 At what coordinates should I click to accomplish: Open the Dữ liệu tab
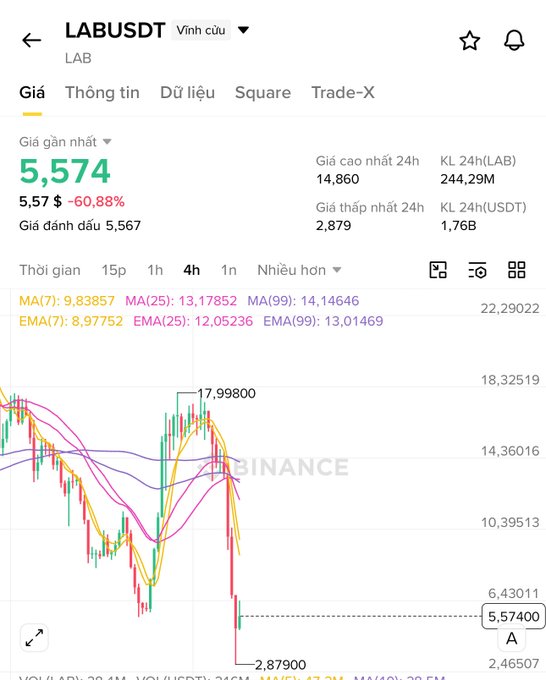pos(187,93)
